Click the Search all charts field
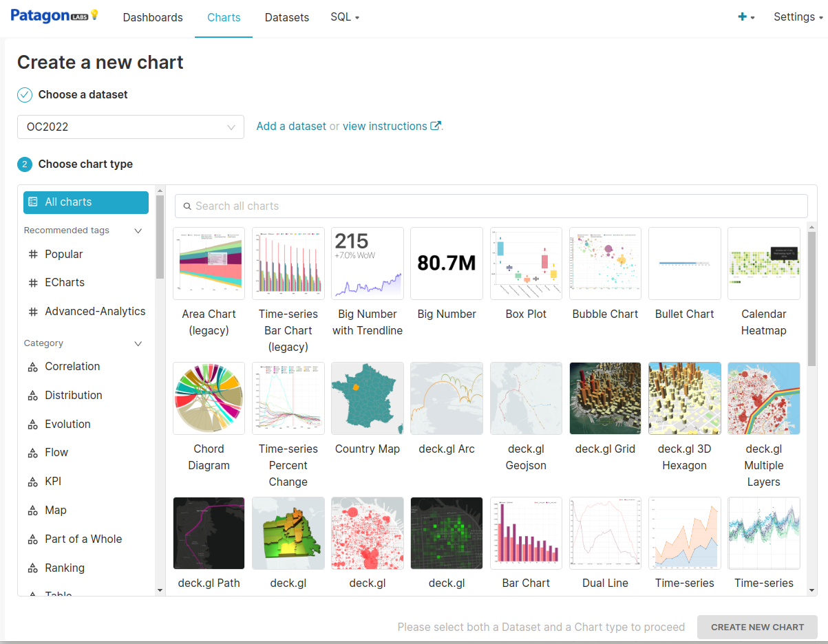 (x=491, y=206)
